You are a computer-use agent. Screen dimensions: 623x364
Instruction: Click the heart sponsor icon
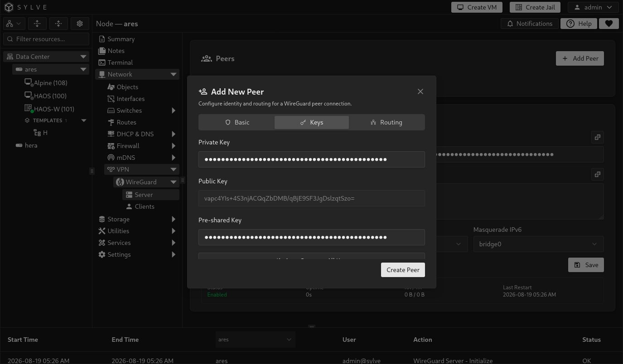click(x=609, y=24)
